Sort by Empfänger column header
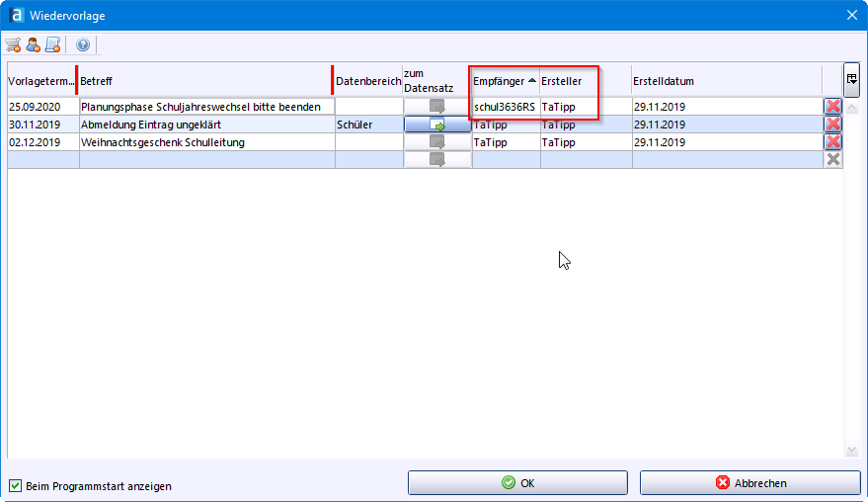This screenshot has width=868, height=502. (x=505, y=81)
